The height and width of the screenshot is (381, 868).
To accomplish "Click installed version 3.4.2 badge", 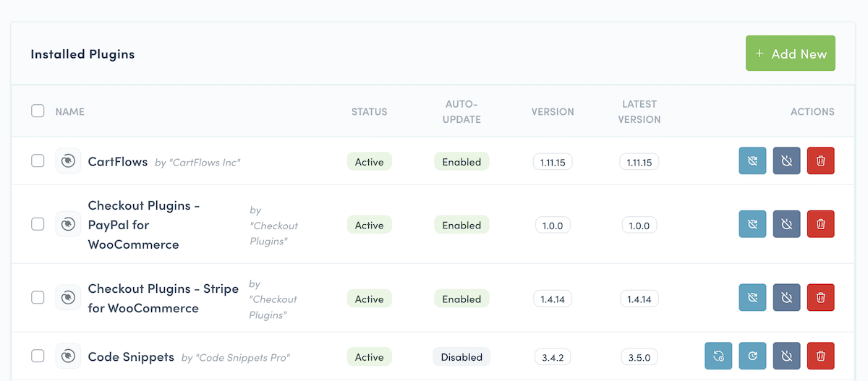I will coord(553,357).
